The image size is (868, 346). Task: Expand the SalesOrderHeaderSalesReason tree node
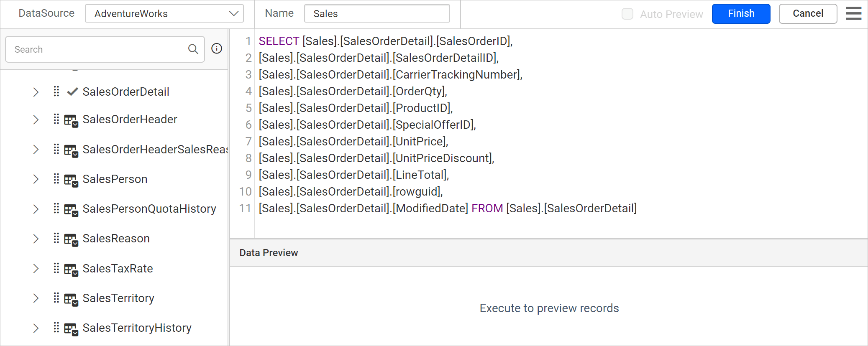pyautogui.click(x=36, y=149)
